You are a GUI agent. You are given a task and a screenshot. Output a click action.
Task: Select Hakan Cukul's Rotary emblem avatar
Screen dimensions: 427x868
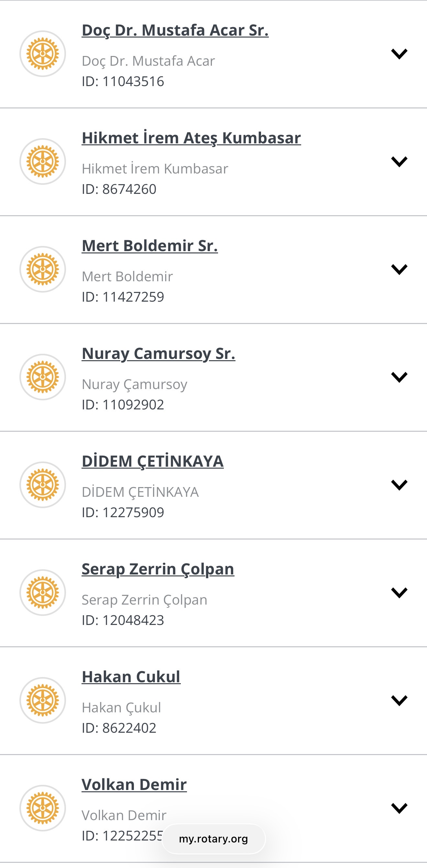point(43,700)
